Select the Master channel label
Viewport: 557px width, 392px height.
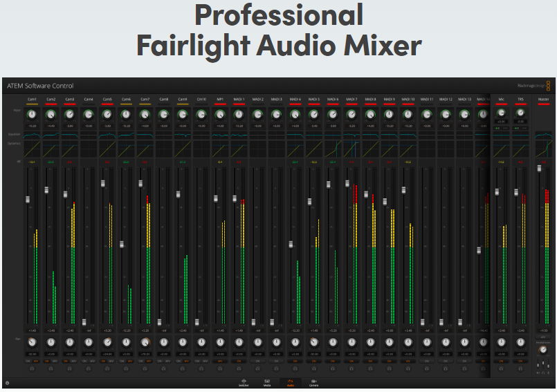click(543, 100)
